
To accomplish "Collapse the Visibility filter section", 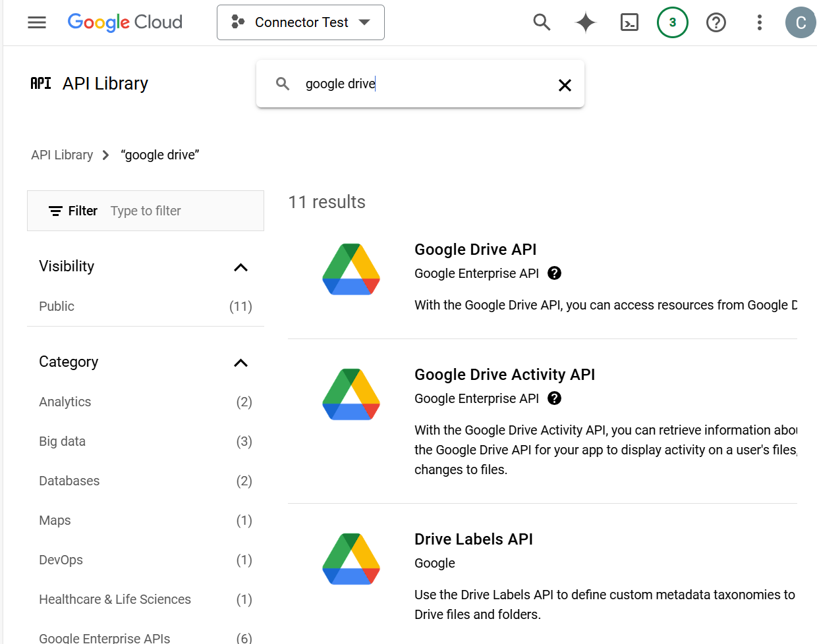I will point(241,267).
